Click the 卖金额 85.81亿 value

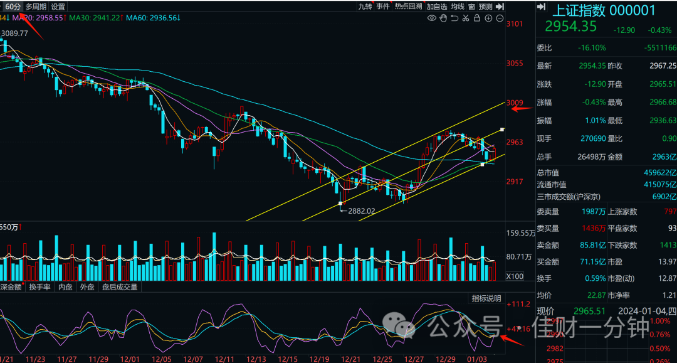[592, 245]
